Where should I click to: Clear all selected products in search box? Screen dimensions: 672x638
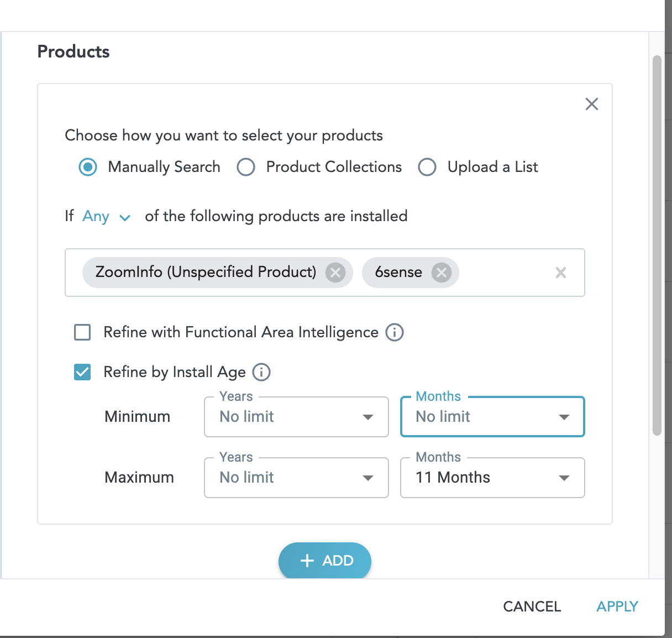click(x=560, y=273)
